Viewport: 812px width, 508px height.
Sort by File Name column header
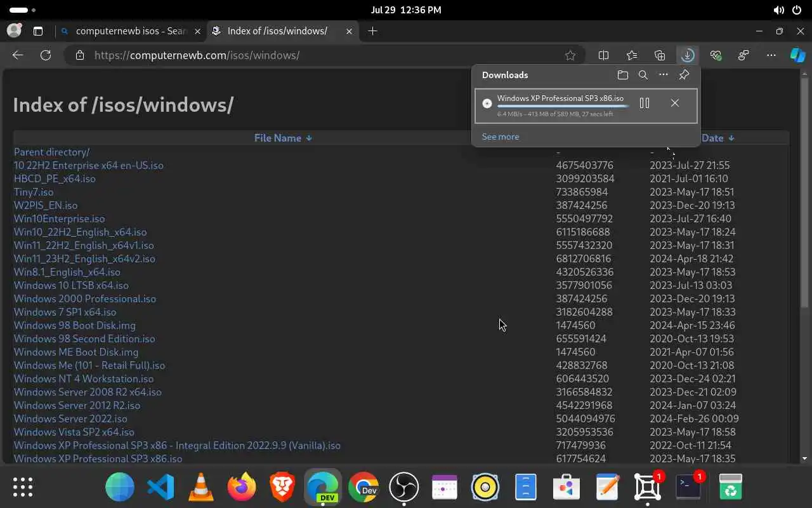pyautogui.click(x=283, y=138)
